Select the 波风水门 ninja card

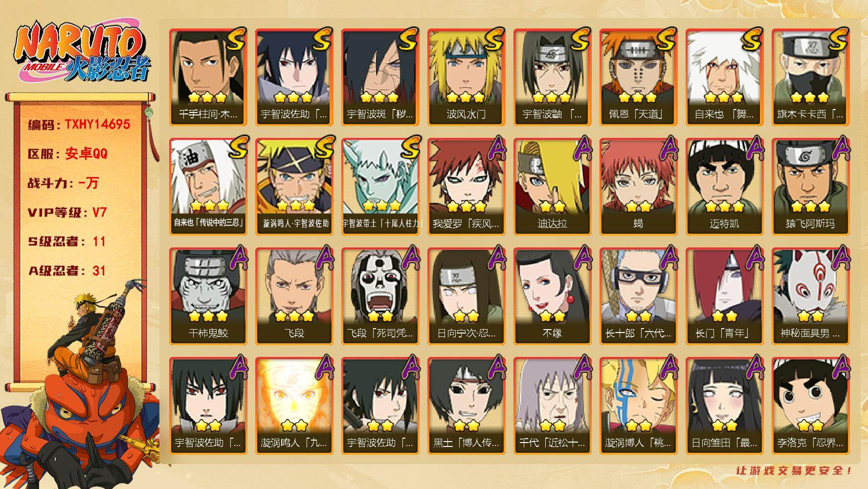[466, 77]
